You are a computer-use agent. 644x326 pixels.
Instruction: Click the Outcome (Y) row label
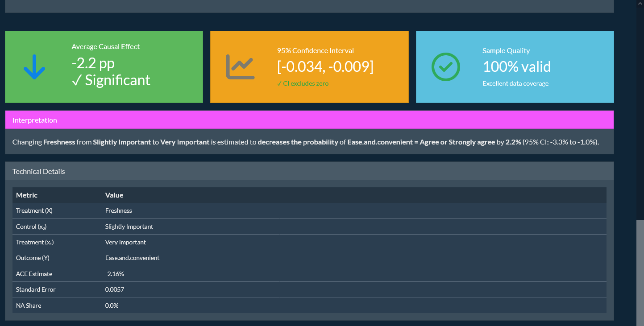tap(33, 258)
